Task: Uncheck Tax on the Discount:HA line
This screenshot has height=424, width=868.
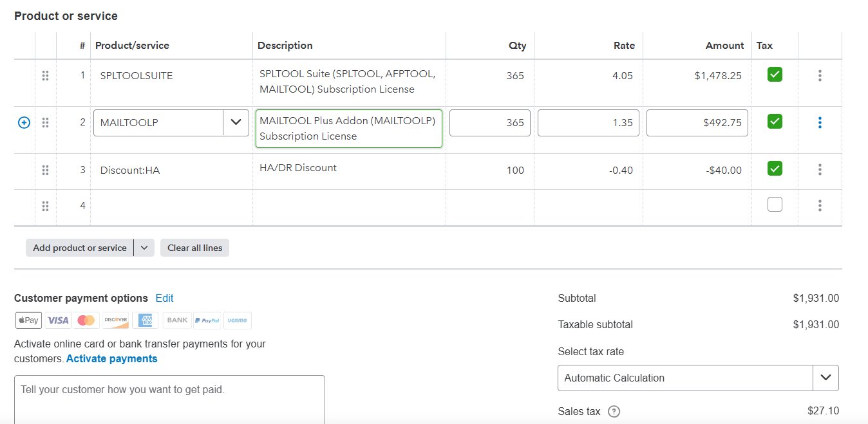Action: (775, 169)
